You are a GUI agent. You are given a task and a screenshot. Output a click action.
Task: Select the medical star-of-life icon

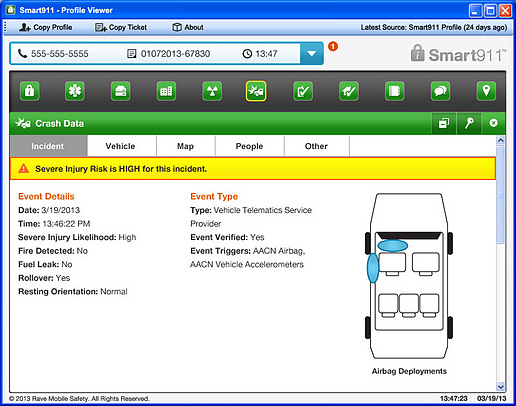click(75, 91)
